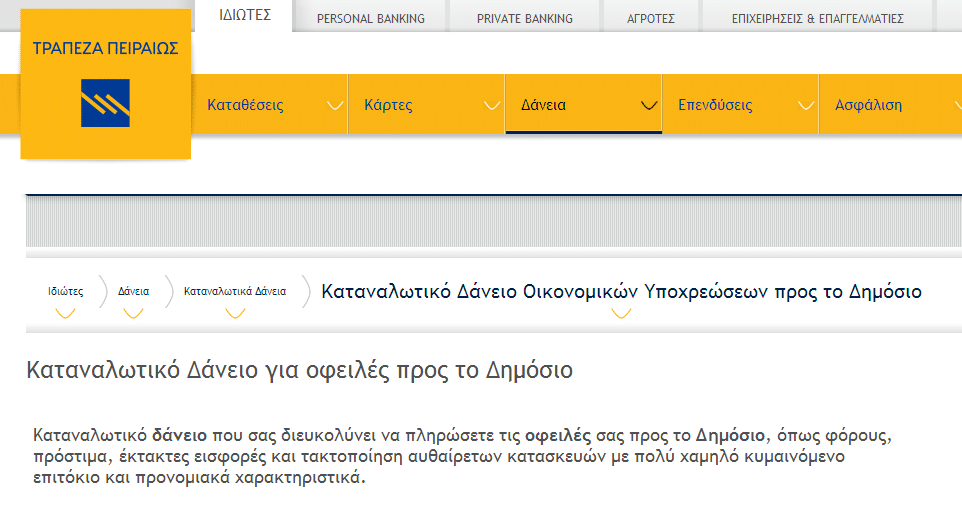Expand chevron under Οικονομικών Υποχρεώσεων breadcrumb title
The width and height of the screenshot is (962, 513).
pos(621,314)
